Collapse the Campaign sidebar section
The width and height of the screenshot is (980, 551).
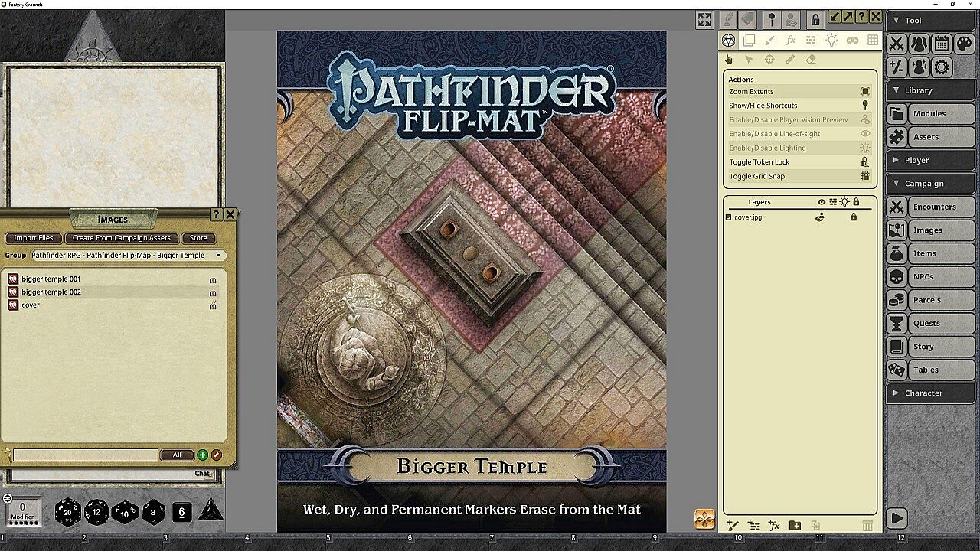(930, 184)
